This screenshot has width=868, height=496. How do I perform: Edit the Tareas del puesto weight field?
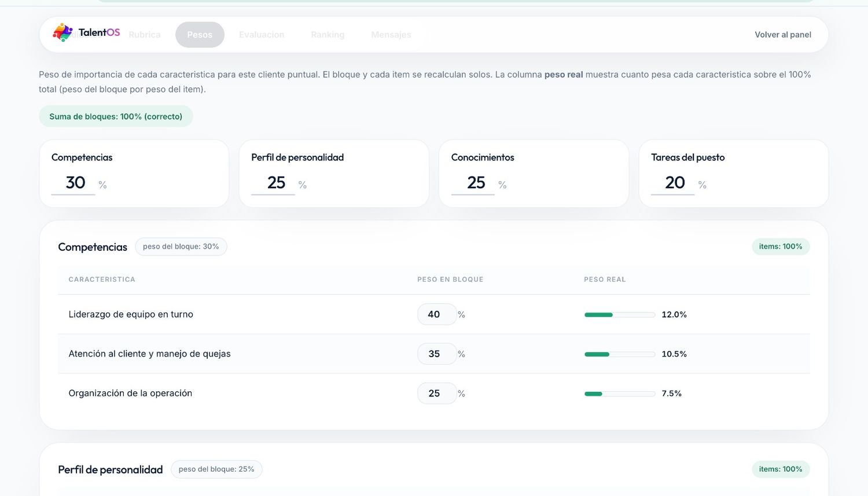[x=673, y=183]
